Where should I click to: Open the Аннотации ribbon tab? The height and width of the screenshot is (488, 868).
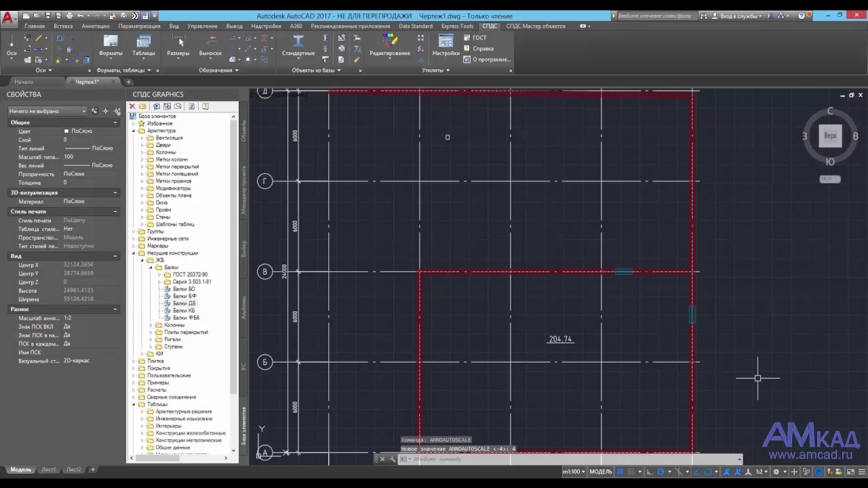tap(95, 26)
